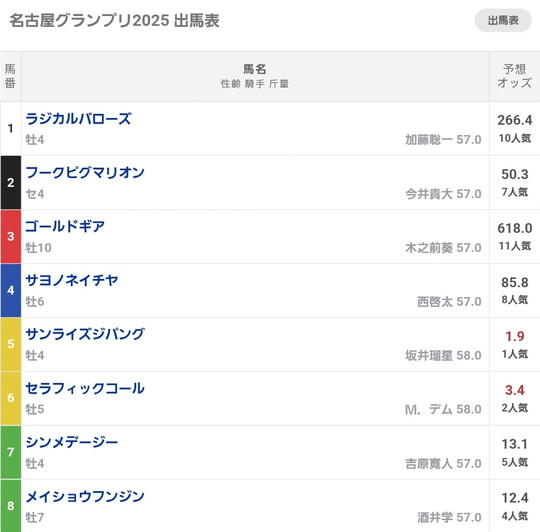Click jockey name 坂井瑠星
Image resolution: width=540 pixels, height=532 pixels.
click(429, 355)
